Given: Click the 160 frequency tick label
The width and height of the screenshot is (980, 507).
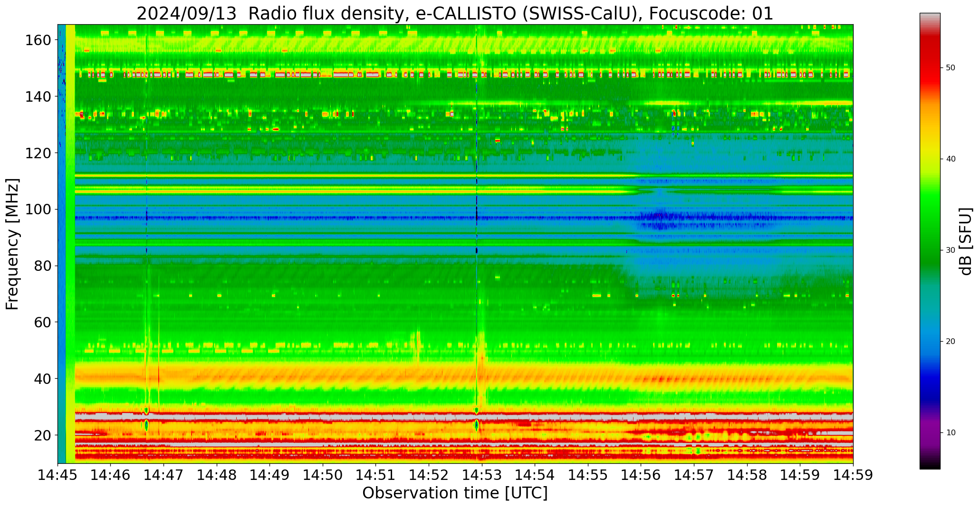Looking at the screenshot, I should point(38,40).
